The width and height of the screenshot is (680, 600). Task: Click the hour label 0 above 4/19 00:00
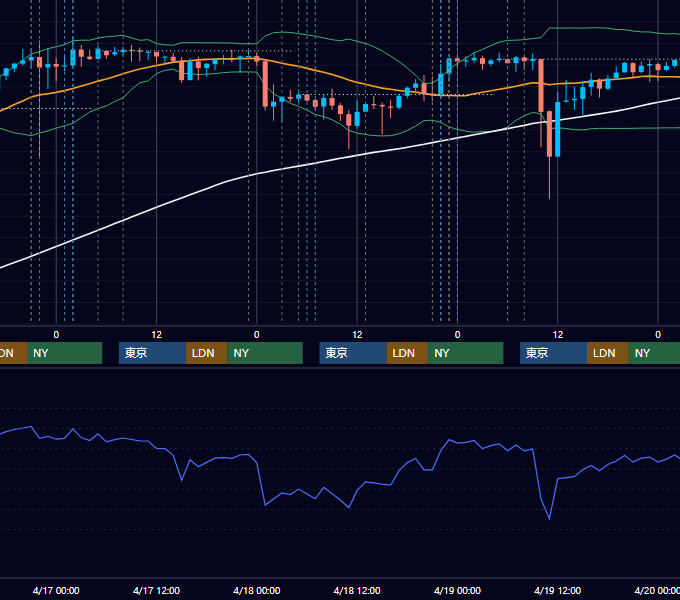coord(457,335)
